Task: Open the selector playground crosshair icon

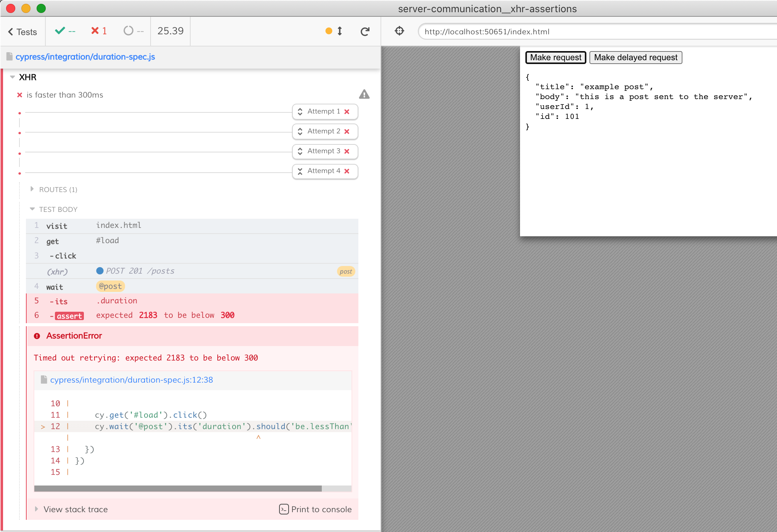Action: (x=399, y=31)
